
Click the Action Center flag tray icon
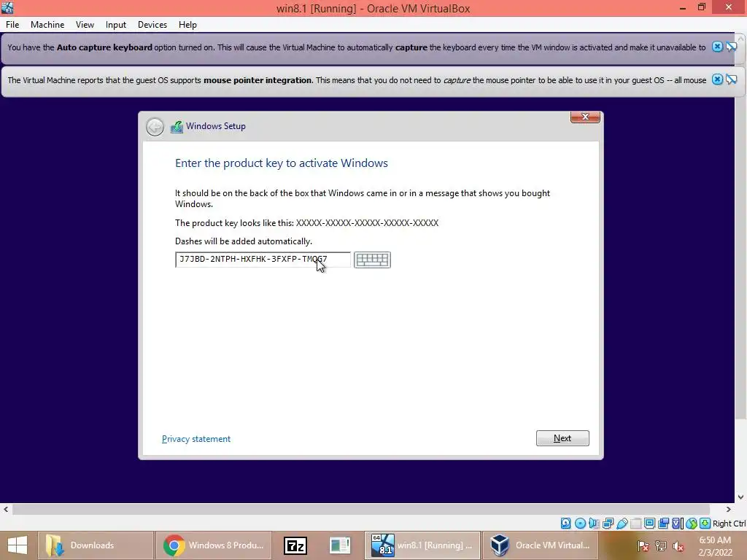(x=643, y=545)
